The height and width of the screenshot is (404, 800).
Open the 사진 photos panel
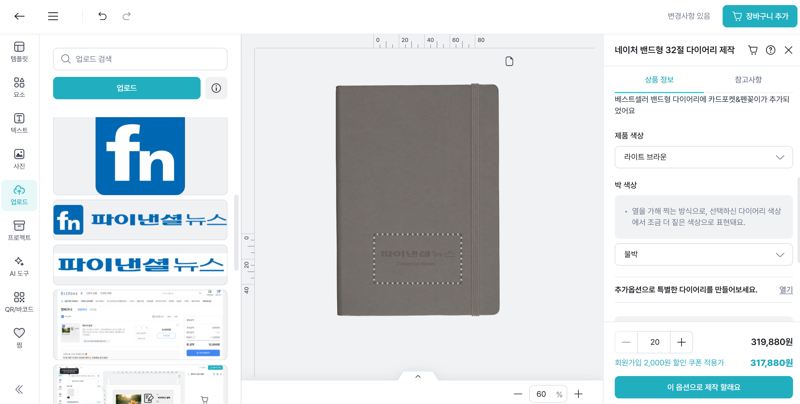click(x=19, y=159)
